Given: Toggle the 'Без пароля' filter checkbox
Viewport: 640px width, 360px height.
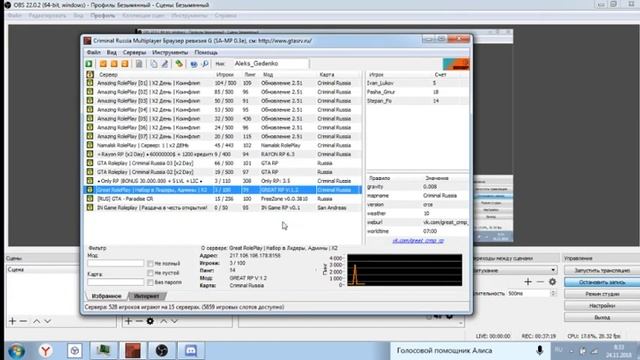Looking at the screenshot, I should [150, 282].
